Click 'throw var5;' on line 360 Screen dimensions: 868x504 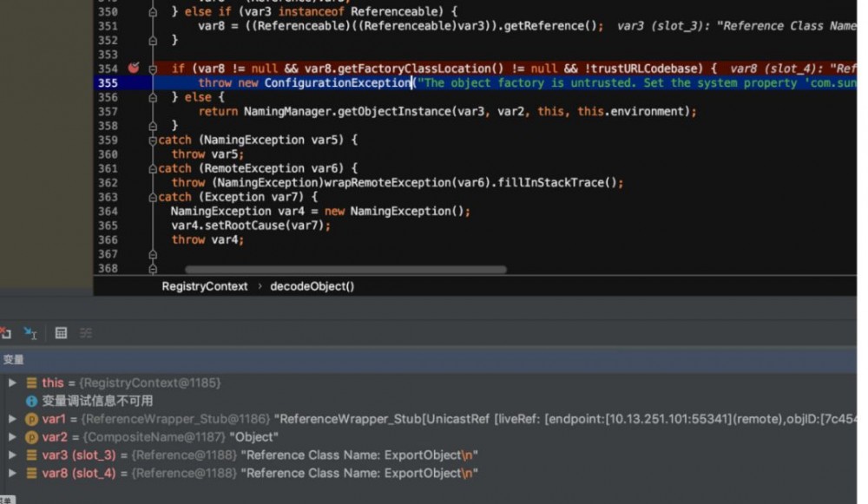pyautogui.click(x=207, y=154)
